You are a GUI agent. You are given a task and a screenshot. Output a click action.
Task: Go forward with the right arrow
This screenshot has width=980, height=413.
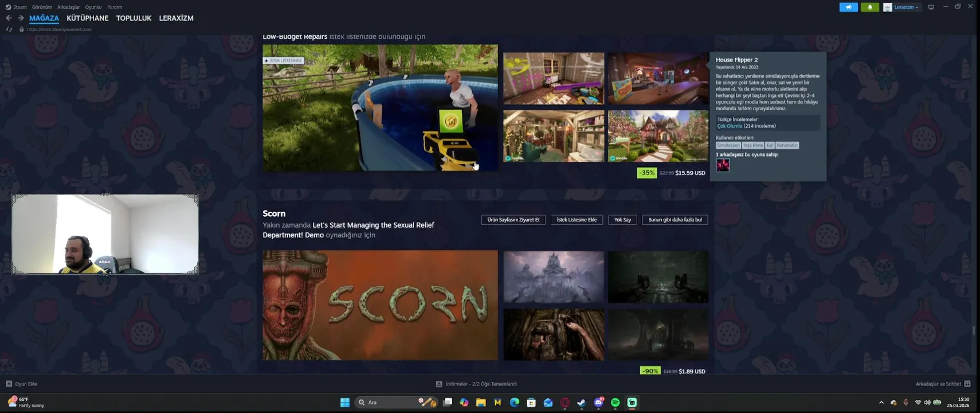click(21, 18)
